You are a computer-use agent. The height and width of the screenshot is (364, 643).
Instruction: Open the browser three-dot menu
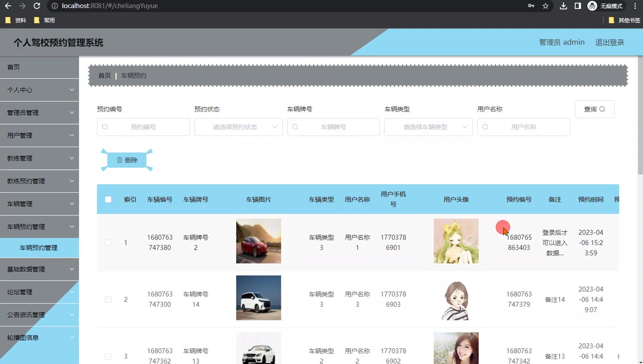pos(635,6)
